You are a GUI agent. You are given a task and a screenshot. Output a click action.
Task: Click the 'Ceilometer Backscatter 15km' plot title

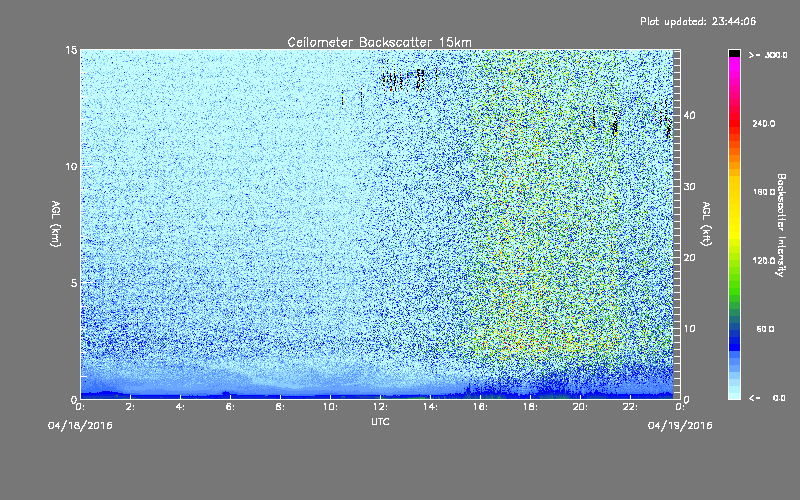point(379,42)
